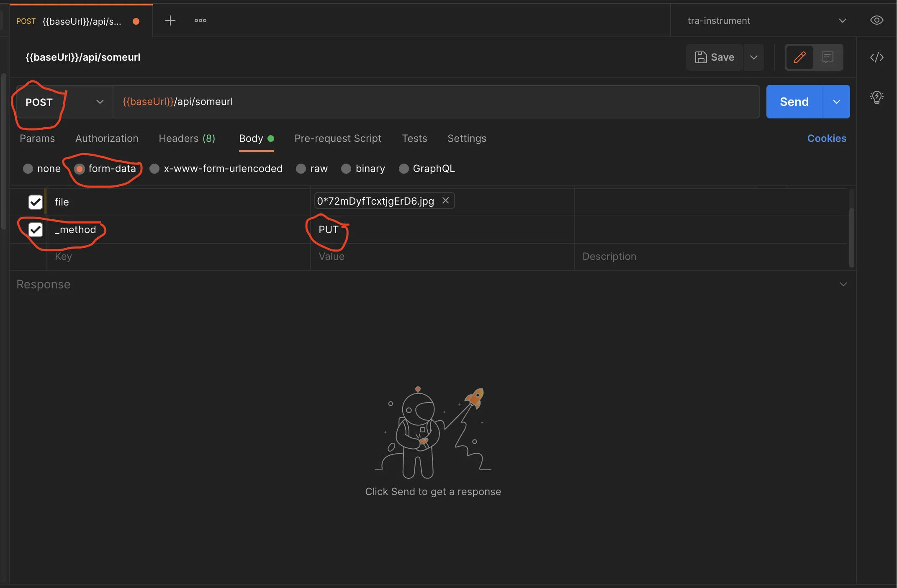Click the three-dot tab options icon
897x588 pixels.
point(200,21)
